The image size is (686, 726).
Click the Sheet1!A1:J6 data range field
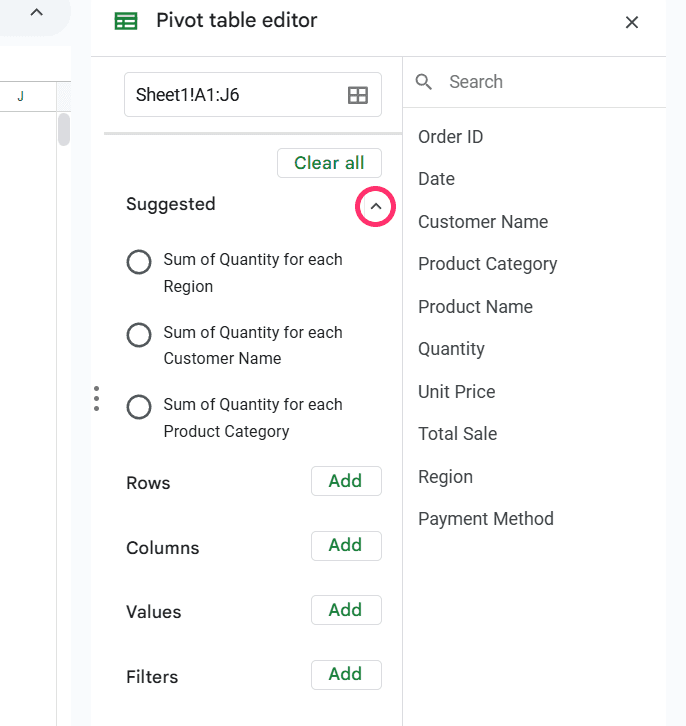coord(253,94)
